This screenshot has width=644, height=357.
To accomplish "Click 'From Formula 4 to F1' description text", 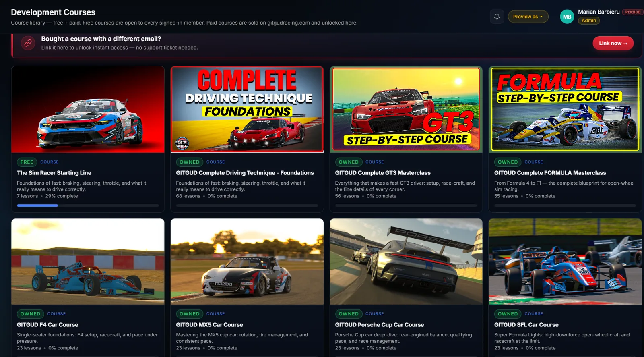I will [x=564, y=186].
